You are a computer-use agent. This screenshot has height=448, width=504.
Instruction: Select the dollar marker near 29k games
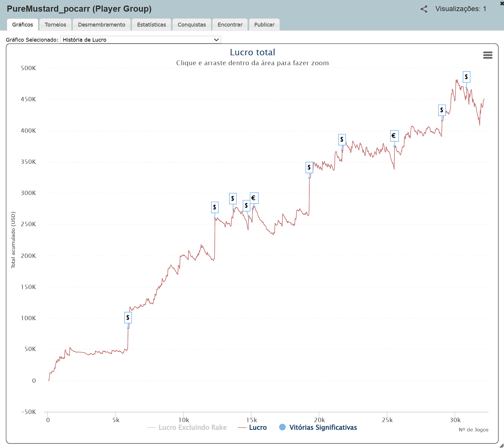[x=442, y=110]
